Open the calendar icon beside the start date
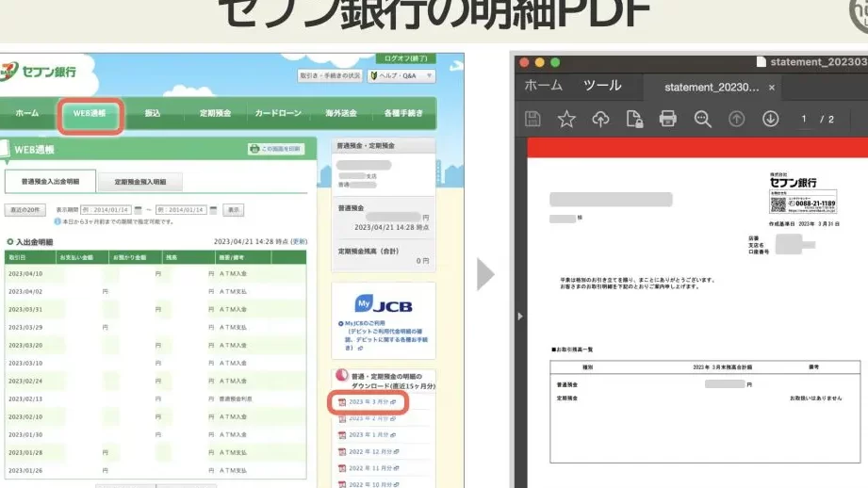This screenshot has height=488, width=868. (x=139, y=210)
